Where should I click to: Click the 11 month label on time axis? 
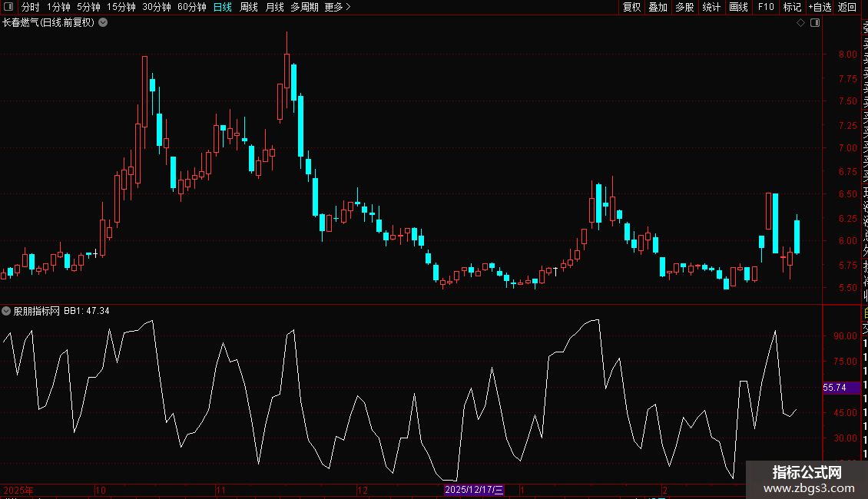coord(221,490)
